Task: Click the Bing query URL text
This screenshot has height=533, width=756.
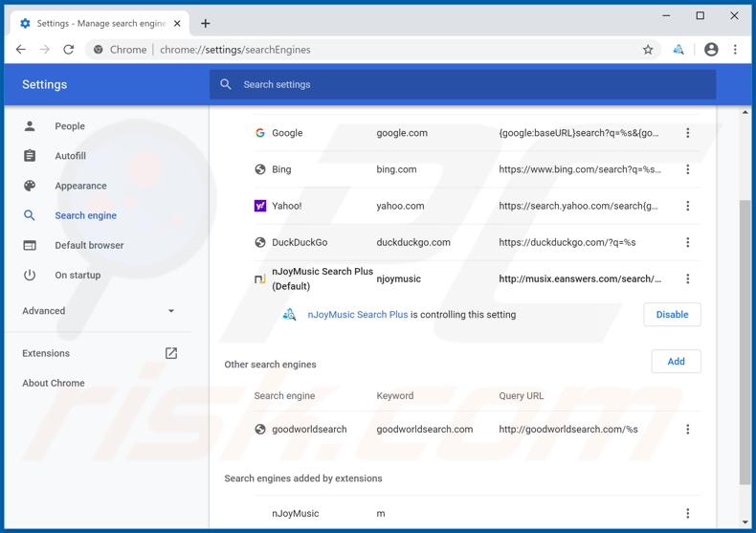Action: click(x=580, y=169)
